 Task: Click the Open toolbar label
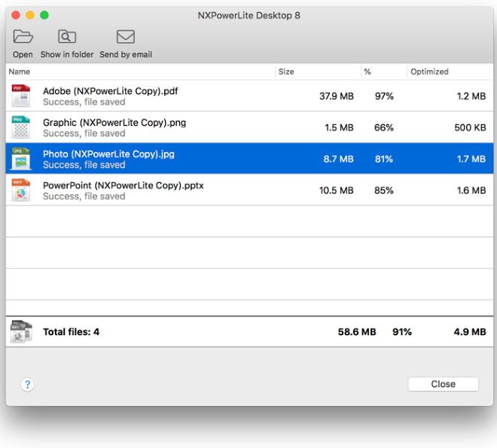pyautogui.click(x=23, y=54)
